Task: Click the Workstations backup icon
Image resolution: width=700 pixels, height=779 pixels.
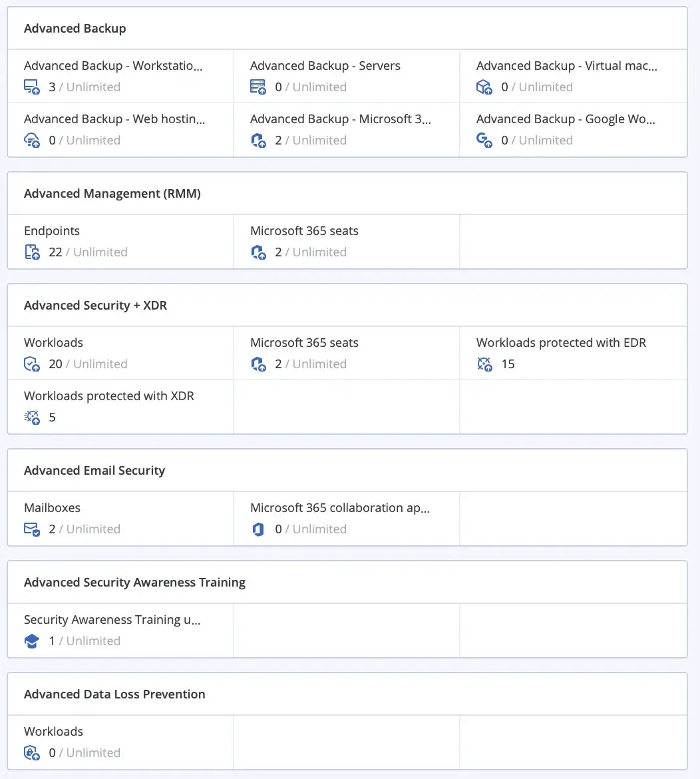Action: [x=32, y=87]
